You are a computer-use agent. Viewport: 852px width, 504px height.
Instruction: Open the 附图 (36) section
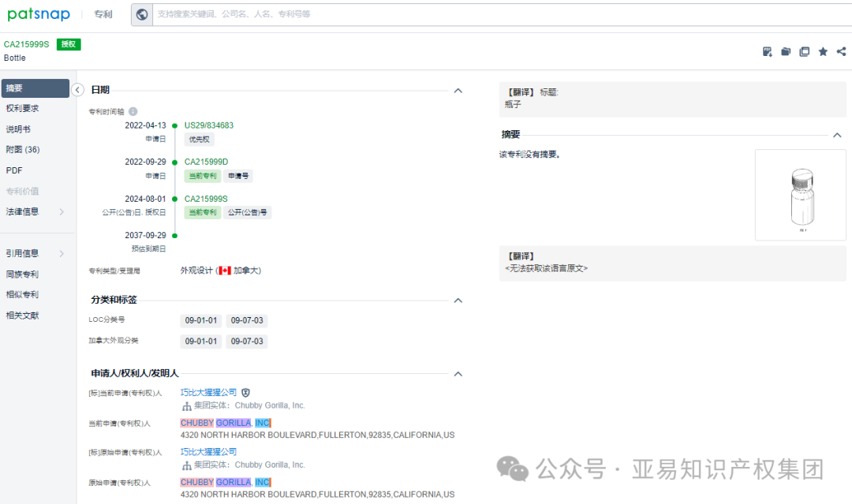24,149
